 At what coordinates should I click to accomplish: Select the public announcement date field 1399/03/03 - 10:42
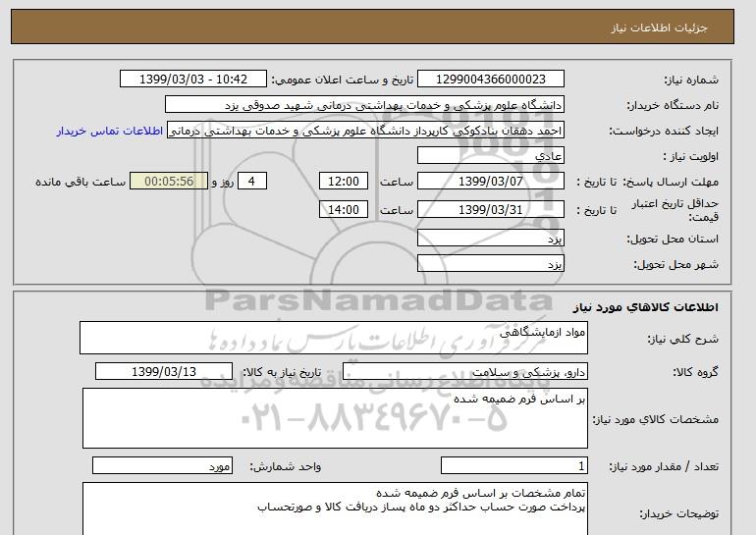coord(192,80)
